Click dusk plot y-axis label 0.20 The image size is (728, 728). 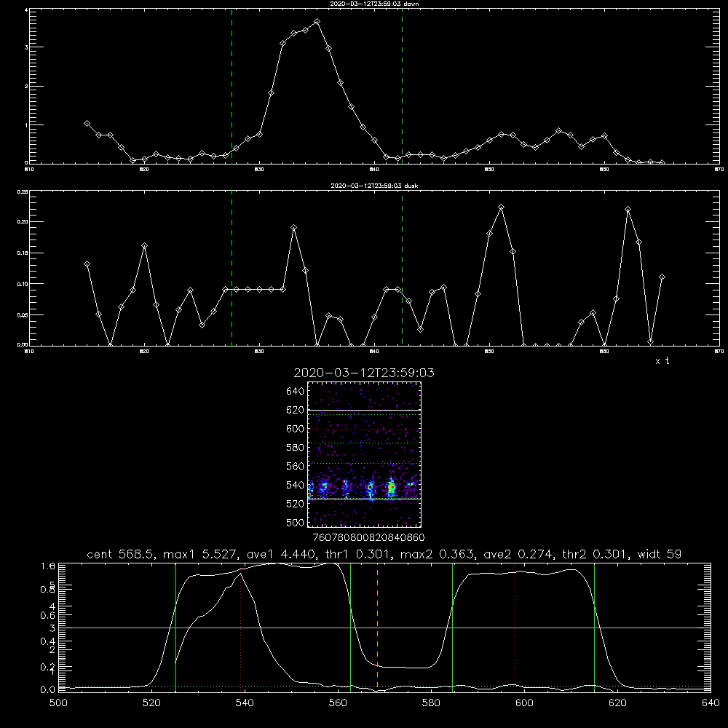[x=23, y=222]
